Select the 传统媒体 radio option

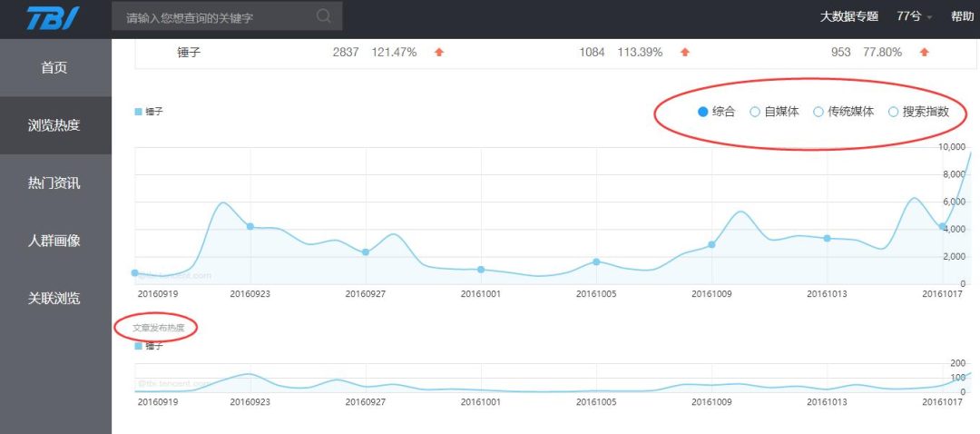point(818,112)
